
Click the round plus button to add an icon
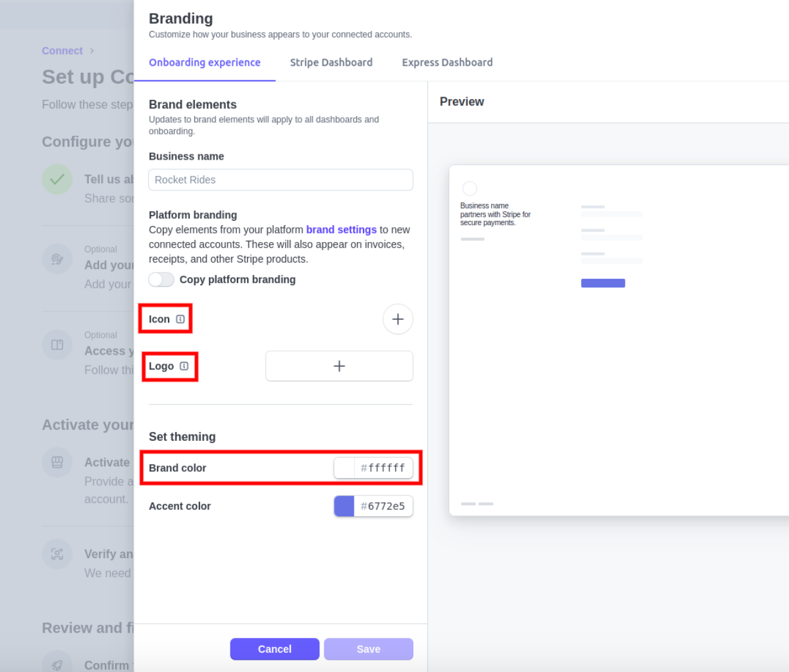tap(398, 319)
